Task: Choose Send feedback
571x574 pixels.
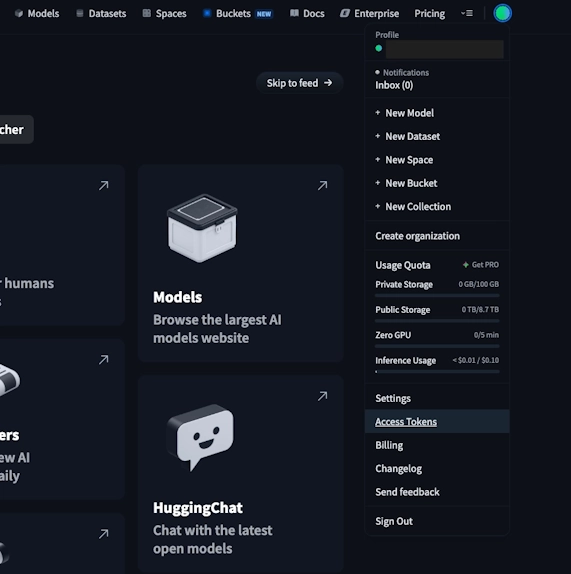Action: pyautogui.click(x=437, y=492)
